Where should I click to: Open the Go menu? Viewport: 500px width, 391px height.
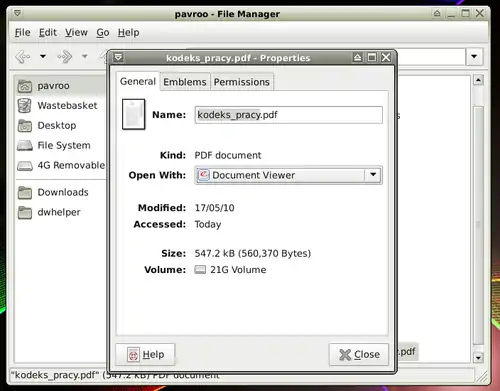coord(103,32)
